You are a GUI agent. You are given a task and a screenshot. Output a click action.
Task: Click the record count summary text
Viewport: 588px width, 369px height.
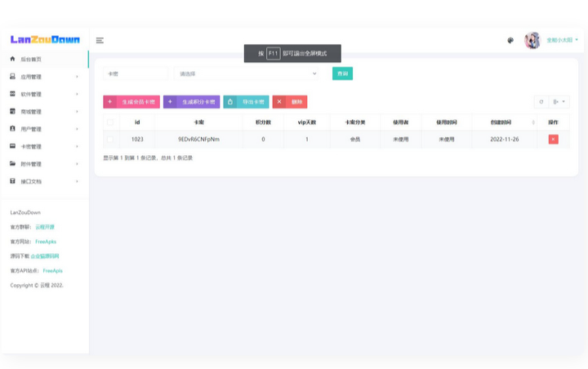(x=148, y=158)
